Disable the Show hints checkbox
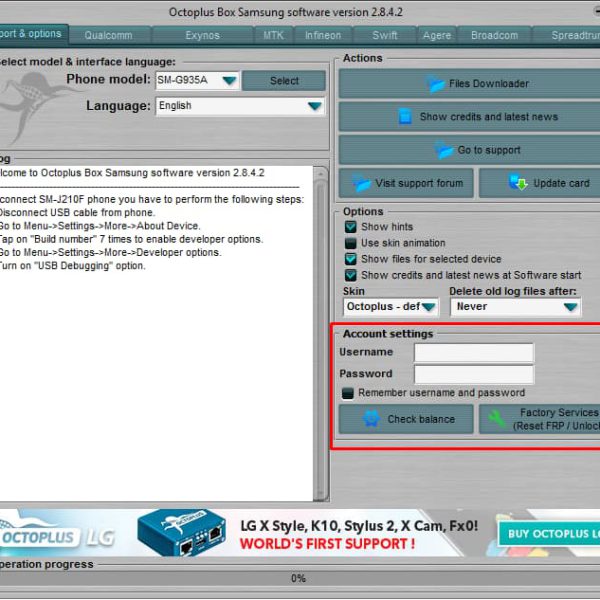This screenshot has width=600, height=600. click(351, 227)
